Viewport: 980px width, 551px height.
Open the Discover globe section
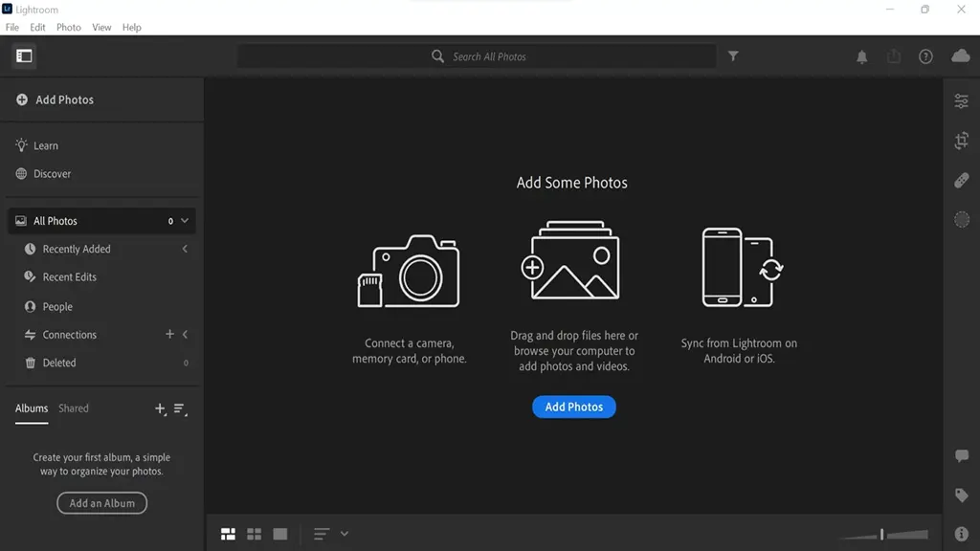tap(21, 174)
